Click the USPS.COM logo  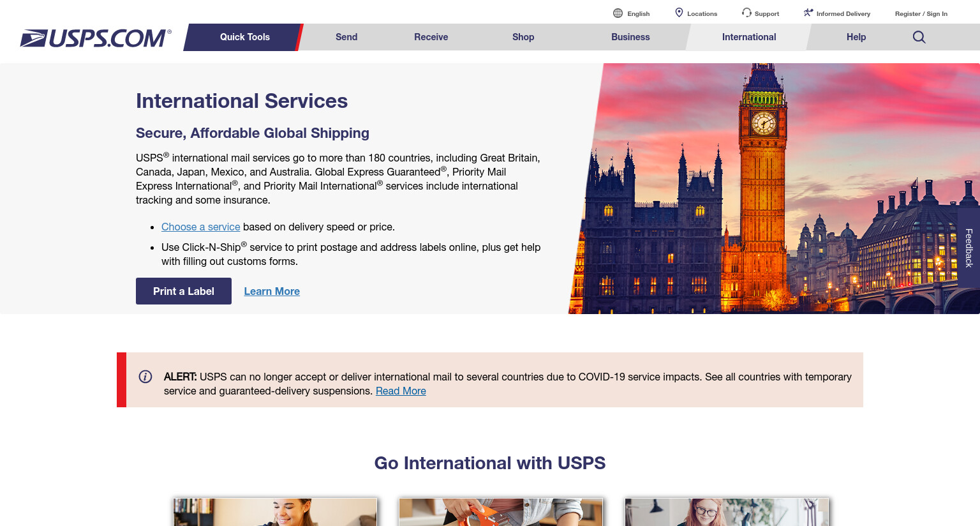point(96,38)
